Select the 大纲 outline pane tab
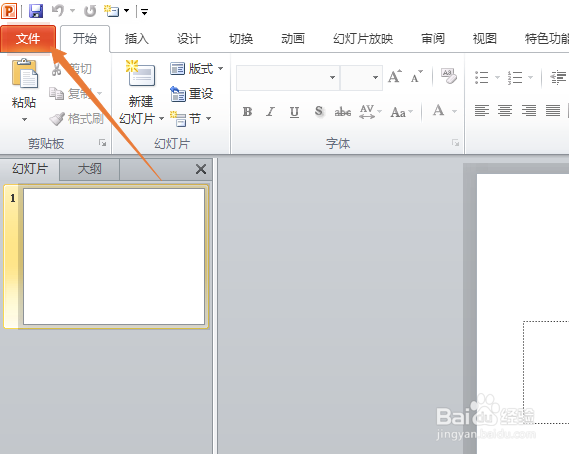The image size is (569, 454). pyautogui.click(x=90, y=169)
